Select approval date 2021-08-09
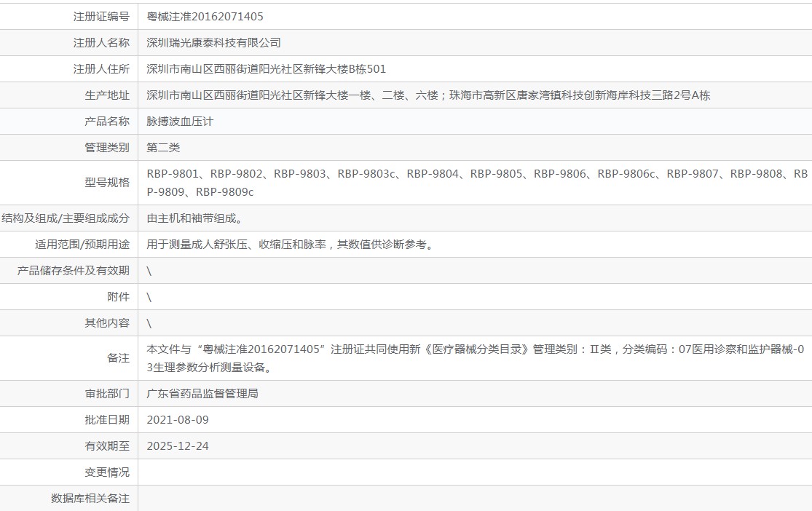Screen dimensions: 812x511 pyautogui.click(x=178, y=420)
